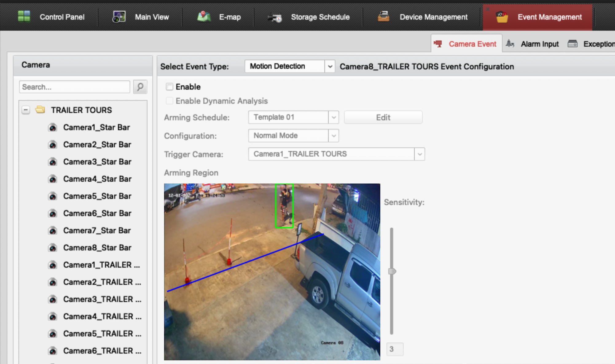615x364 pixels.
Task: Click the Alarm Input bell icon
Action: (510, 44)
